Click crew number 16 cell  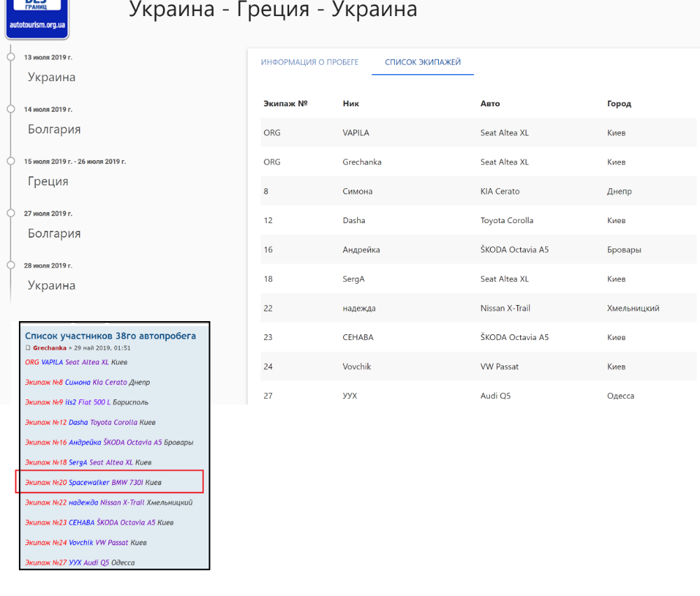[268, 250]
